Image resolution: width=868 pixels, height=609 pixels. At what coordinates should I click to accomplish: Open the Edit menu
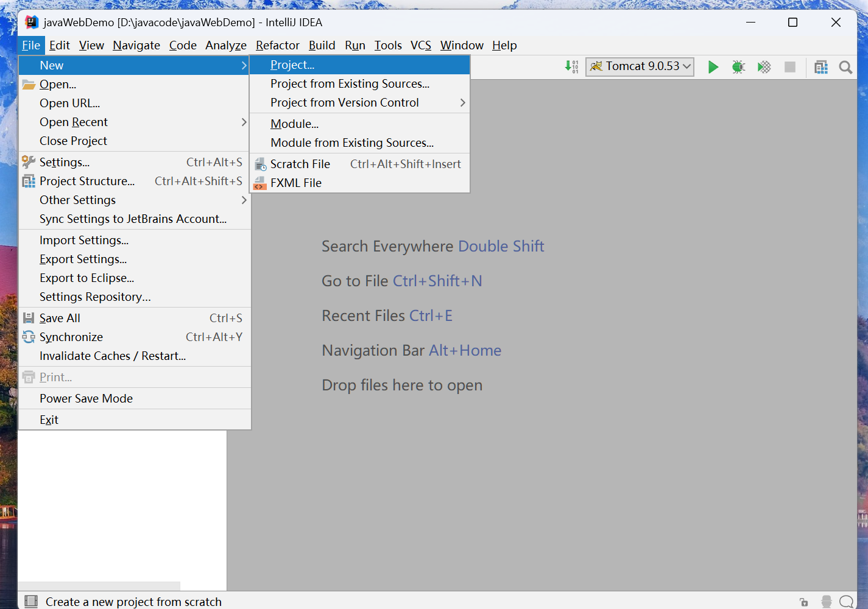click(60, 45)
